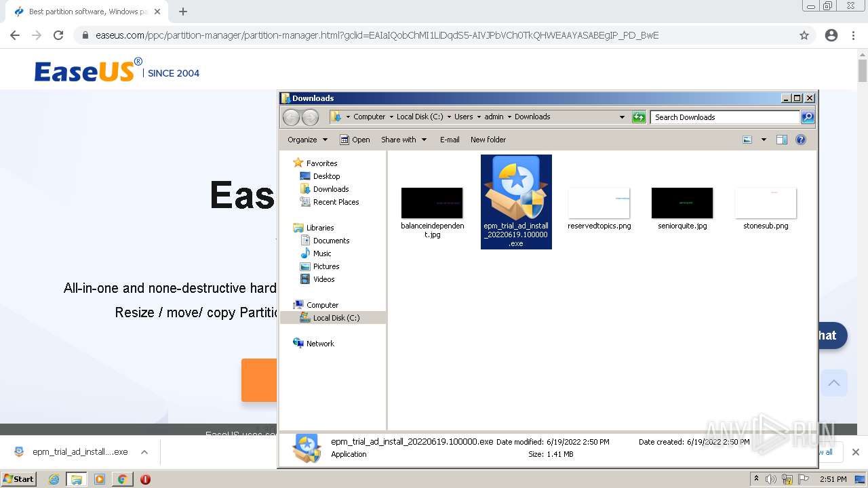Open Explorer help question mark icon
Screen dimensions: 868x488
point(801,140)
